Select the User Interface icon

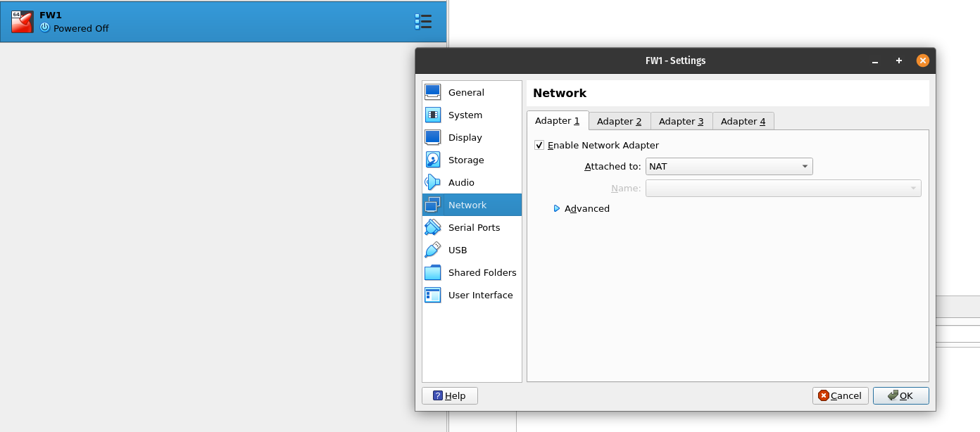[432, 295]
